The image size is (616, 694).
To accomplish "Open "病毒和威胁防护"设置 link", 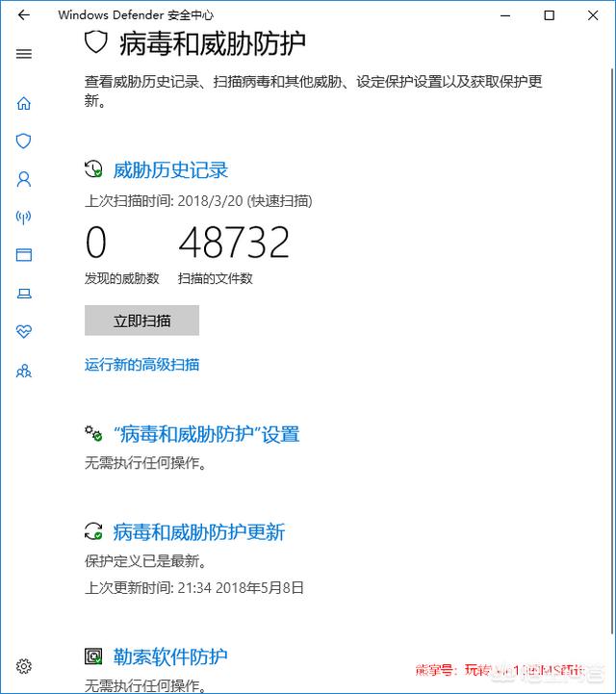I will coord(206,434).
